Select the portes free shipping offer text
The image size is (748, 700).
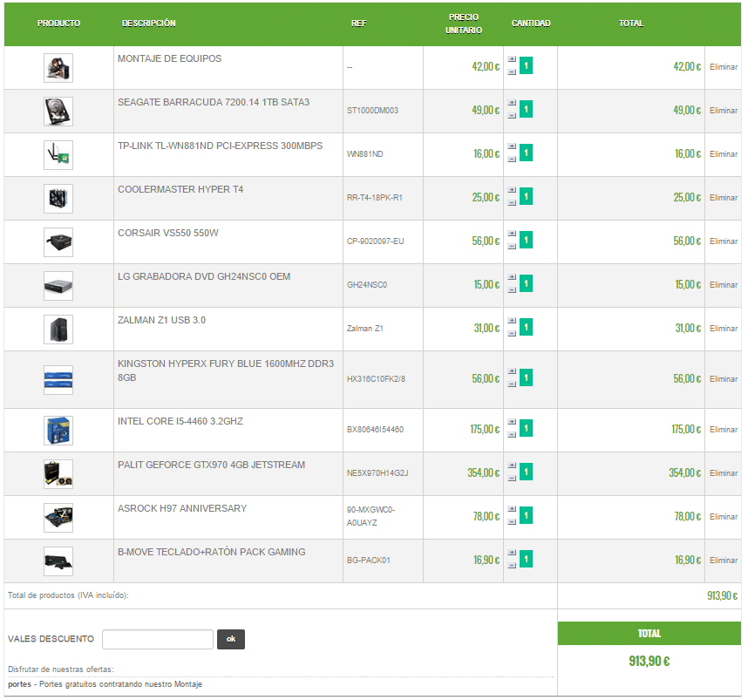[105, 684]
